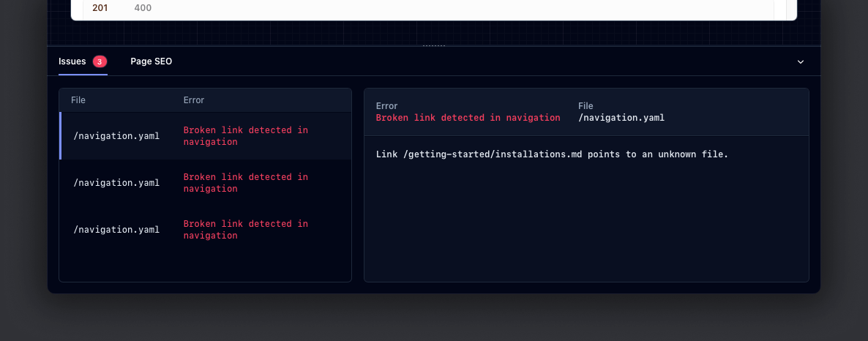Open the Issues tab

point(72,61)
